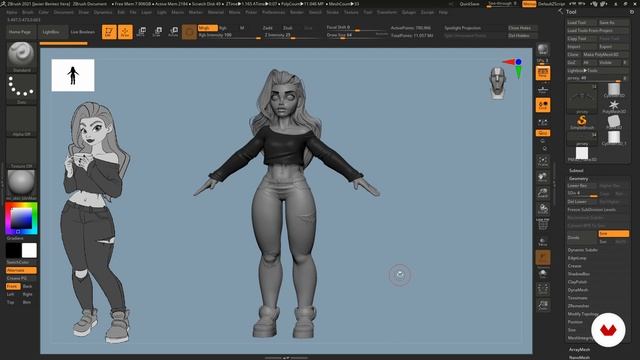Screen dimensions: 640x360
Task: Enable Zadd sculpt mode
Action: pyautogui.click(x=268, y=28)
